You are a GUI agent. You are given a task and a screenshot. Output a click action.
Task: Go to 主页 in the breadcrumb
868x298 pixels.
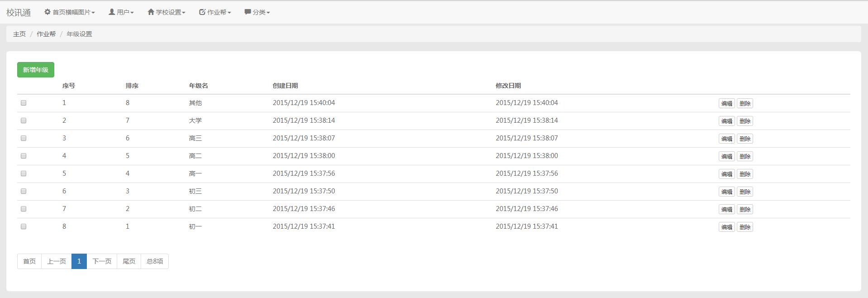coord(19,34)
